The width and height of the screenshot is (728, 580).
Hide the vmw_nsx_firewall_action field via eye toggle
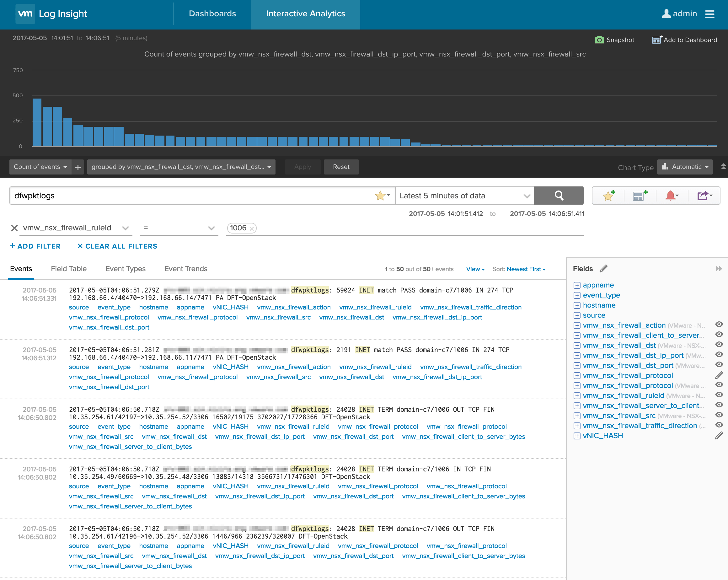[x=719, y=324]
